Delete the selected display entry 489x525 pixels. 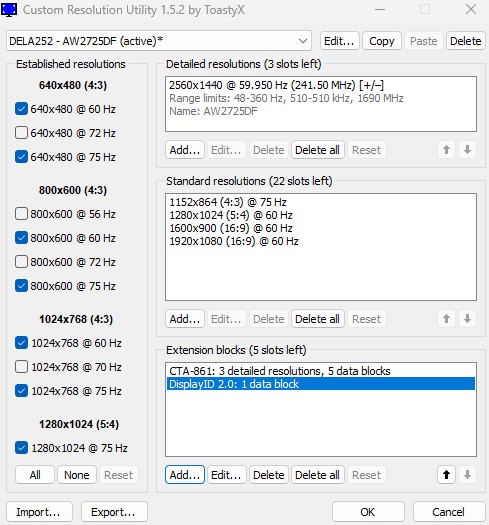point(466,41)
